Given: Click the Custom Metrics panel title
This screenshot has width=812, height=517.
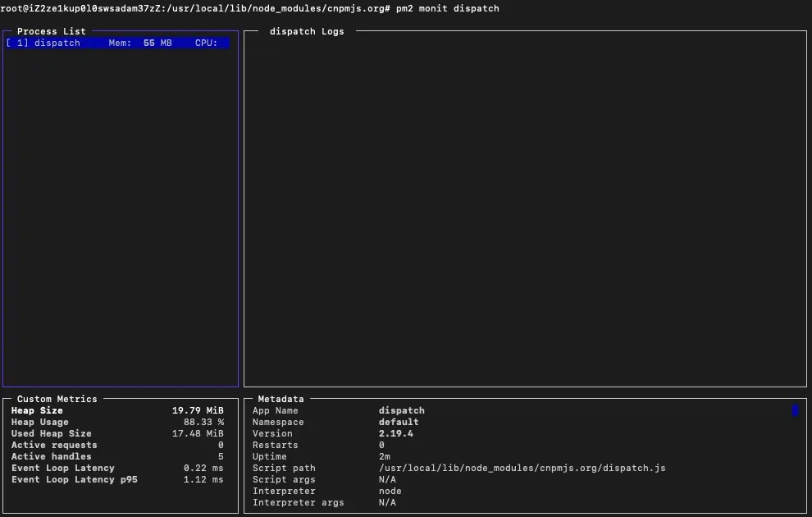Looking at the screenshot, I should pyautogui.click(x=57, y=399).
